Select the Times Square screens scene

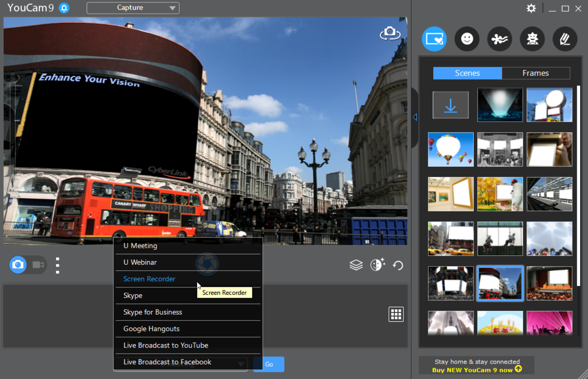(x=451, y=283)
